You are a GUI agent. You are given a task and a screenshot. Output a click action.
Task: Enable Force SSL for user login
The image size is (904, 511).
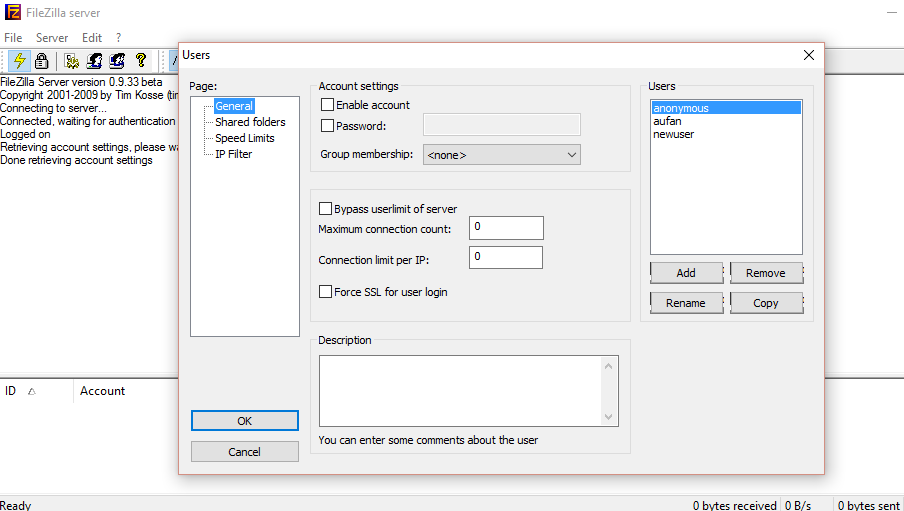tap(325, 292)
